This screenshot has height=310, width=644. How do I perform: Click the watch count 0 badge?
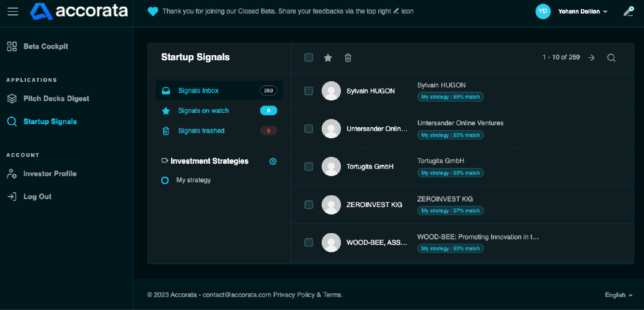[268, 111]
